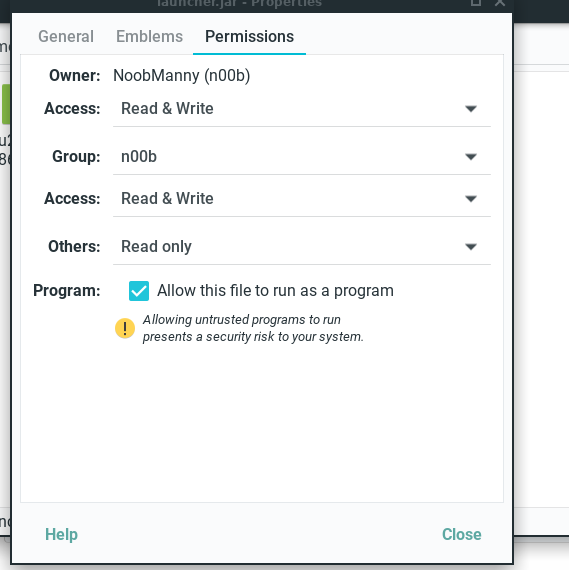Click the Close button at bottom

pos(462,534)
